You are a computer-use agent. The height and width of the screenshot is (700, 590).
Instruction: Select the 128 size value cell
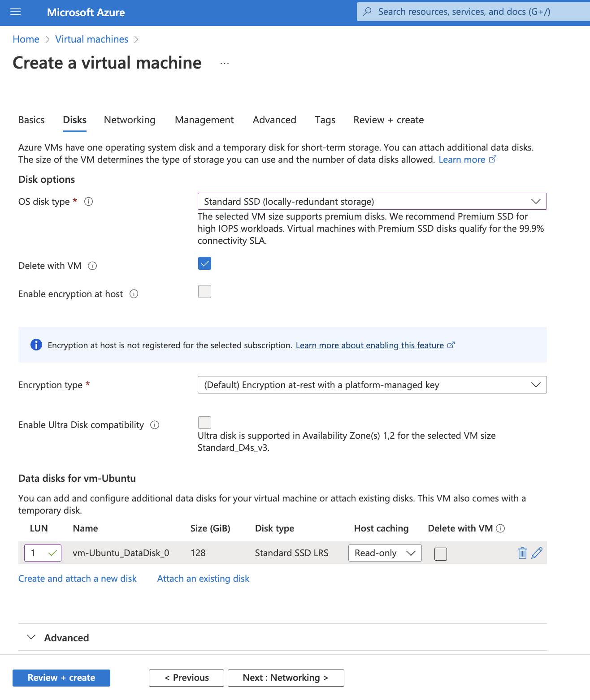coord(198,553)
